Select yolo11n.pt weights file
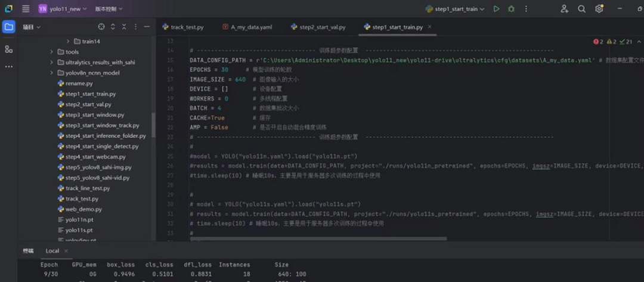 pyautogui.click(x=75, y=219)
